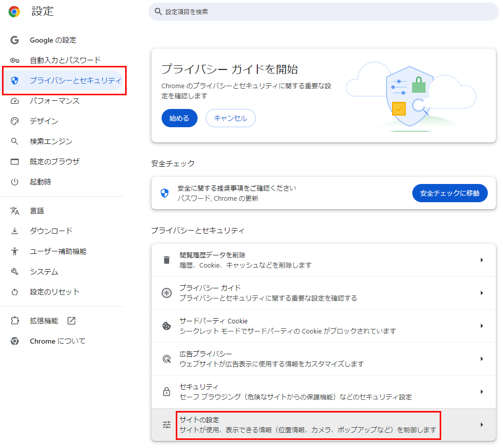Click the power icon for startup

14,182
